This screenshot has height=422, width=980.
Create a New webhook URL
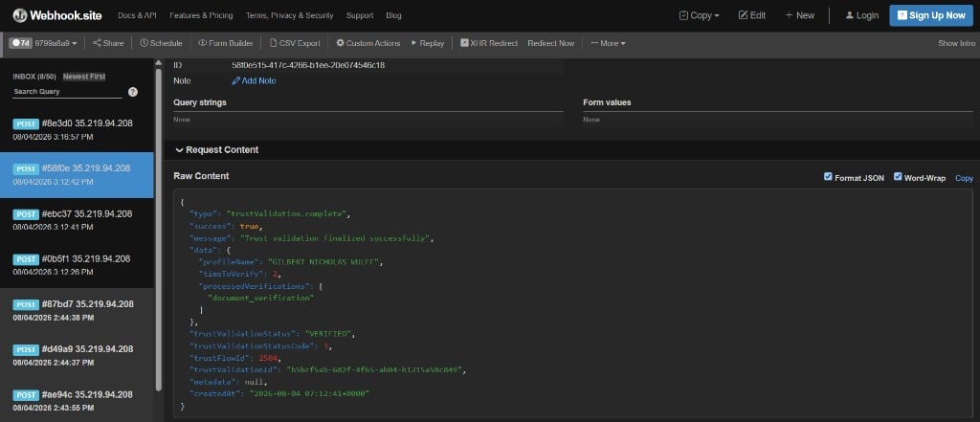coord(800,15)
